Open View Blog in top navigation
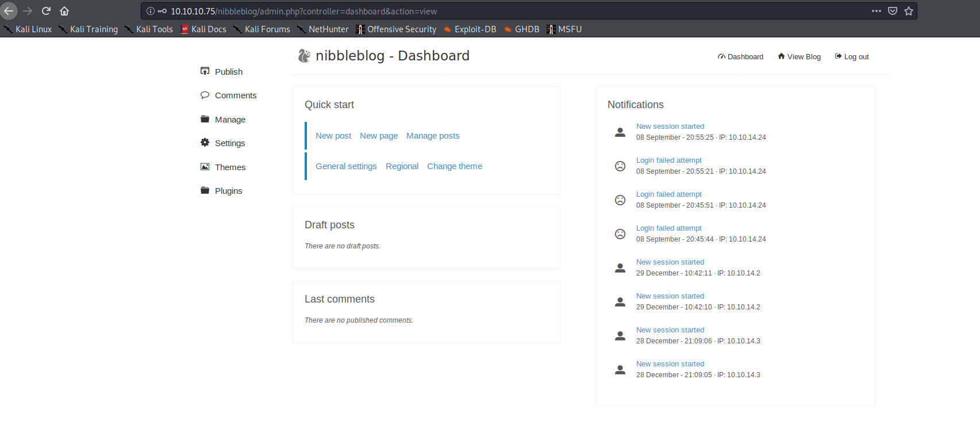This screenshot has width=980, height=421. pos(799,56)
